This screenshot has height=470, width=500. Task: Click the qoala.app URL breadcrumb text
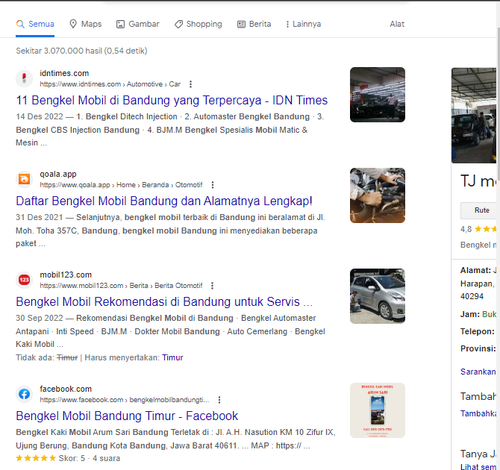tap(121, 185)
